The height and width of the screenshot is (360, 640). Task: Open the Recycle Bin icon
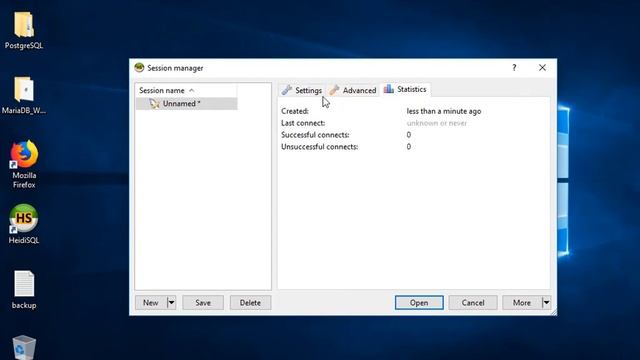(x=24, y=347)
